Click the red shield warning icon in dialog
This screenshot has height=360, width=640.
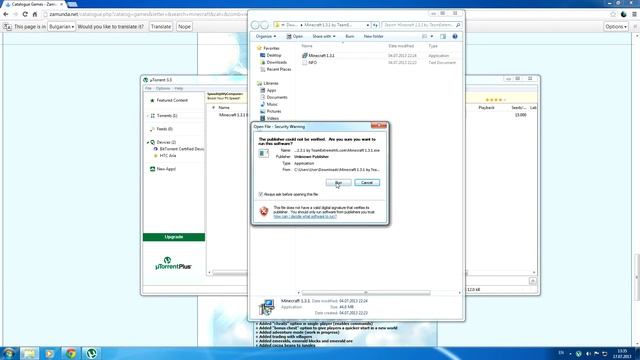click(264, 211)
